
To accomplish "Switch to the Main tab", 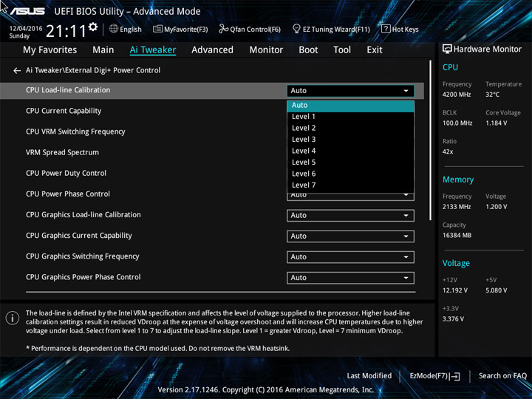I will [103, 50].
